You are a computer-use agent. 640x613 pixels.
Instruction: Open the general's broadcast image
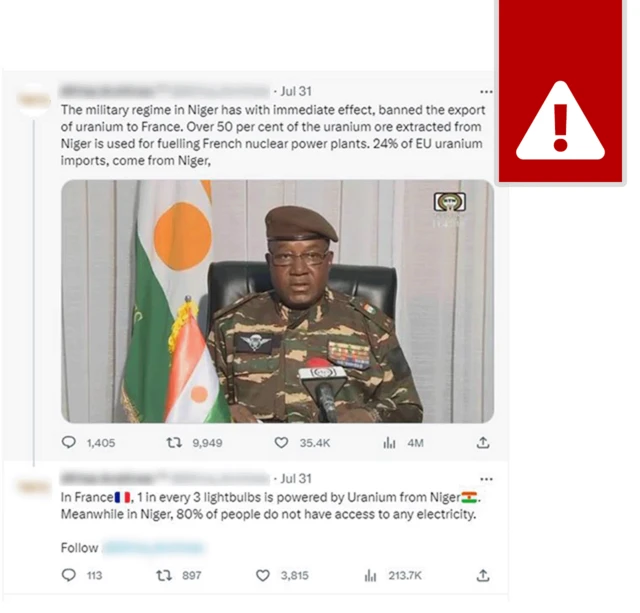click(278, 301)
